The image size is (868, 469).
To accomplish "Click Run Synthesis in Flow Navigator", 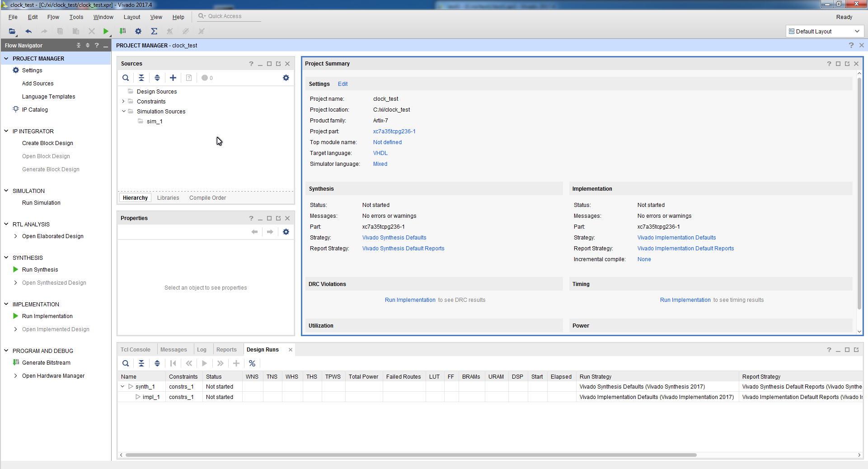I will [x=40, y=270].
